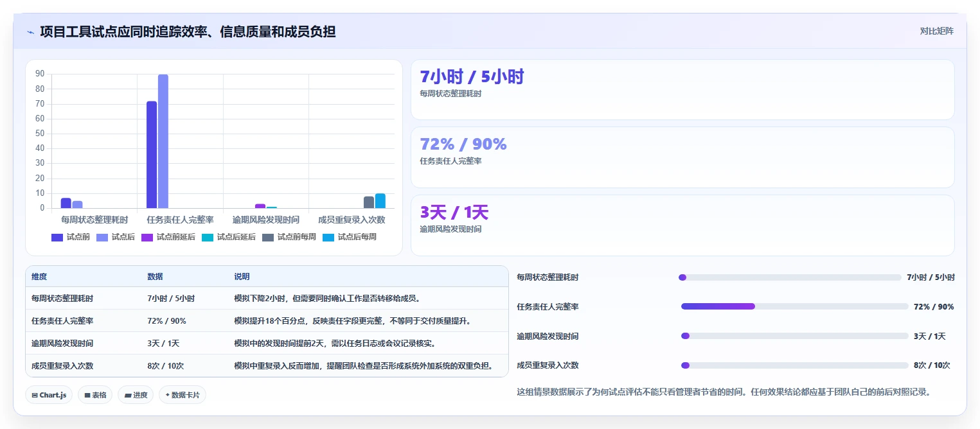Click the footer sentence starting 这组情景数据

pyautogui.click(x=724, y=392)
